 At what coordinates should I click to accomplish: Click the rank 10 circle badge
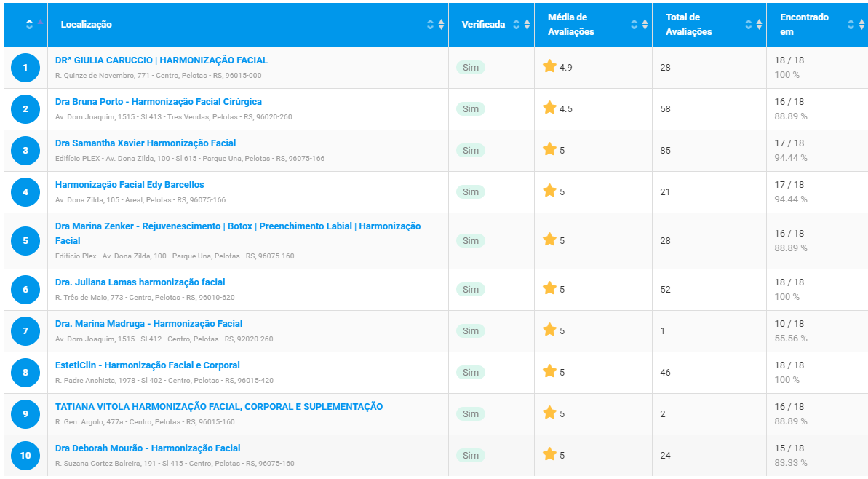click(x=25, y=456)
